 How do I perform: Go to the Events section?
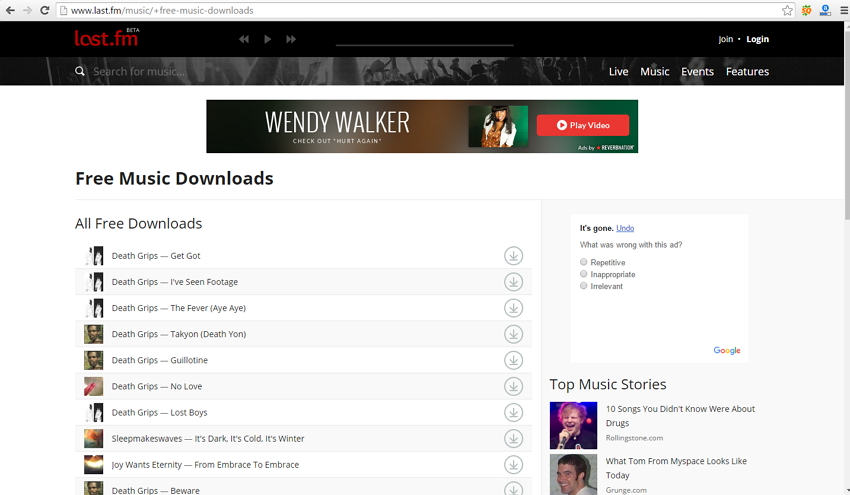pyautogui.click(x=697, y=72)
